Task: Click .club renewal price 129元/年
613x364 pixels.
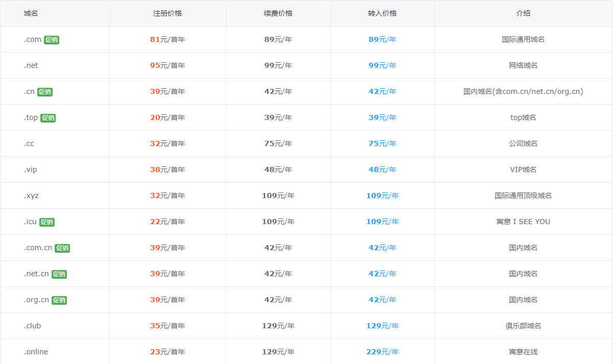Action: pos(278,326)
